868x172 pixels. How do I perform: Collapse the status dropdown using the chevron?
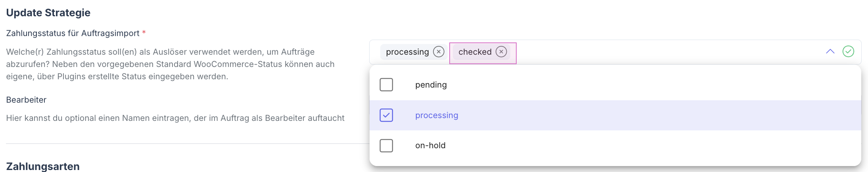point(830,52)
